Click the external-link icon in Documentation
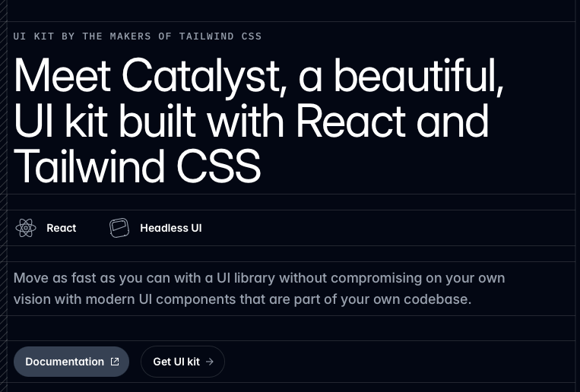 coord(115,362)
